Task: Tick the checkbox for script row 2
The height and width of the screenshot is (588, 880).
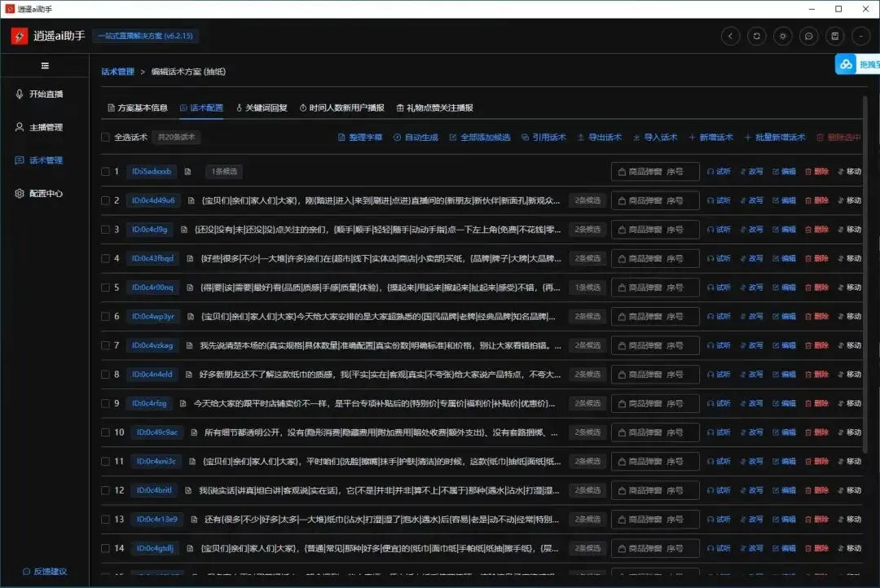Action: [x=105, y=200]
